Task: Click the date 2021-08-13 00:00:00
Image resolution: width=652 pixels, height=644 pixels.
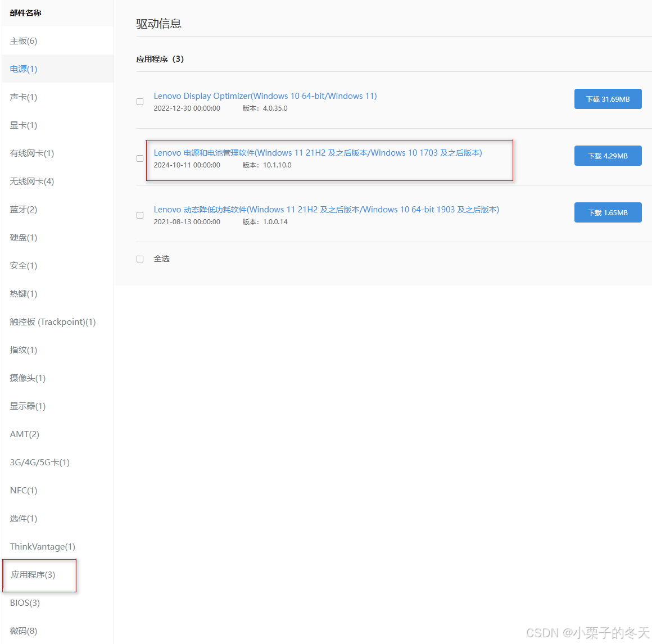Action: [187, 221]
